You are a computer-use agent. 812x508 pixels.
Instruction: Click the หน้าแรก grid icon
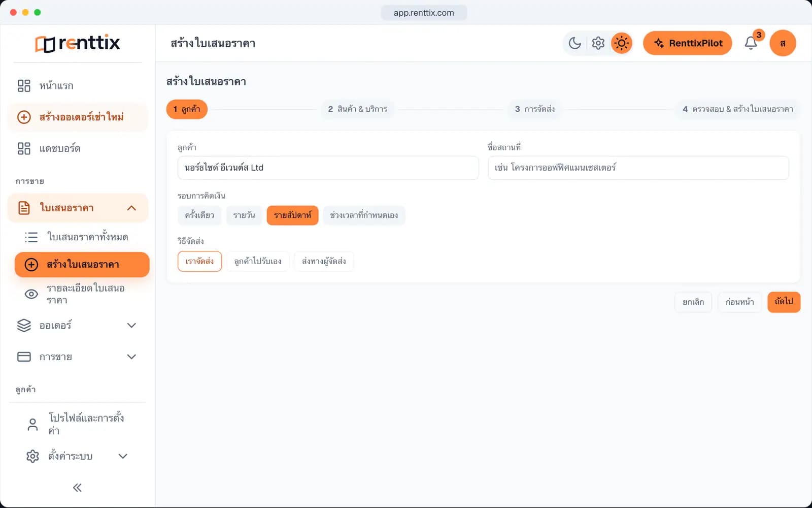pyautogui.click(x=24, y=86)
